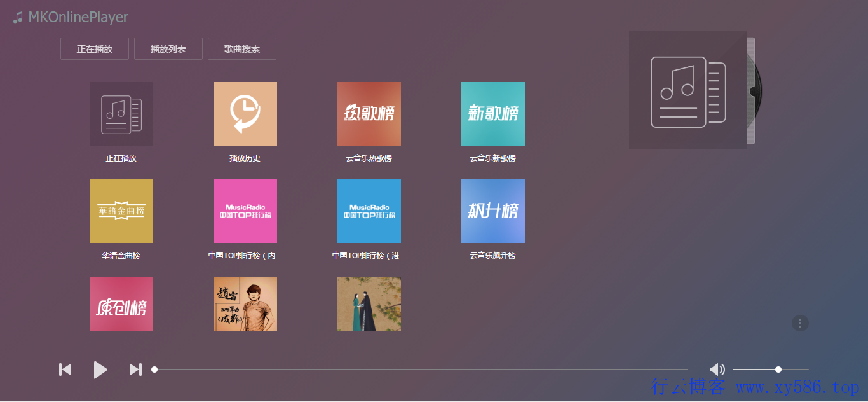Screen dimensions: 868x402
Task: Open the 赵雷 成都 album thumbnail
Action: pyautogui.click(x=245, y=304)
